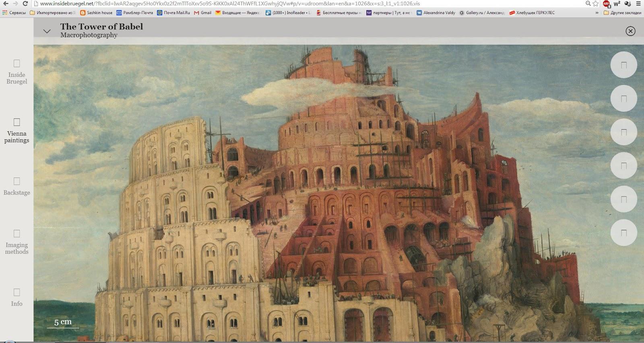Screen dimensions: 644x343
Task: Show hidden bookmarks via the » overflow arrow
Action: pyautogui.click(x=597, y=13)
